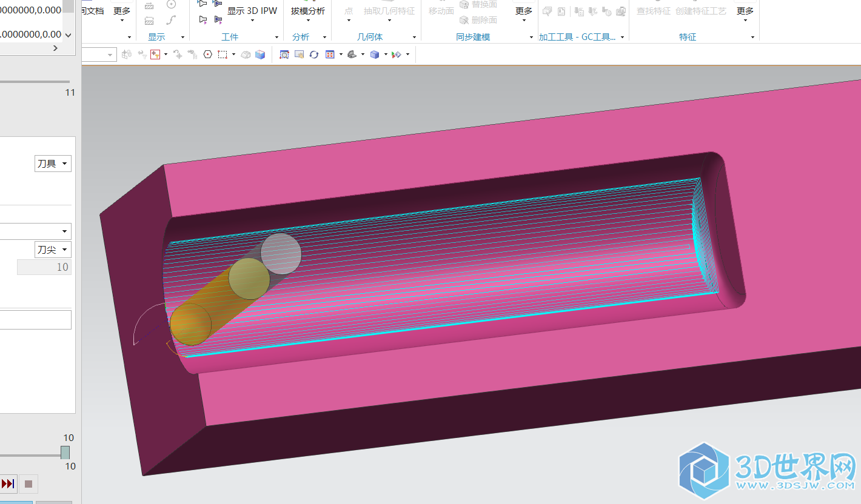Click the lower hatched rectangle display icon

pos(149,21)
